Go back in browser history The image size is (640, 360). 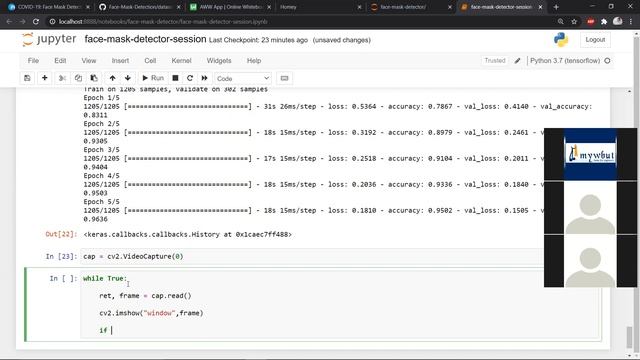(9, 22)
